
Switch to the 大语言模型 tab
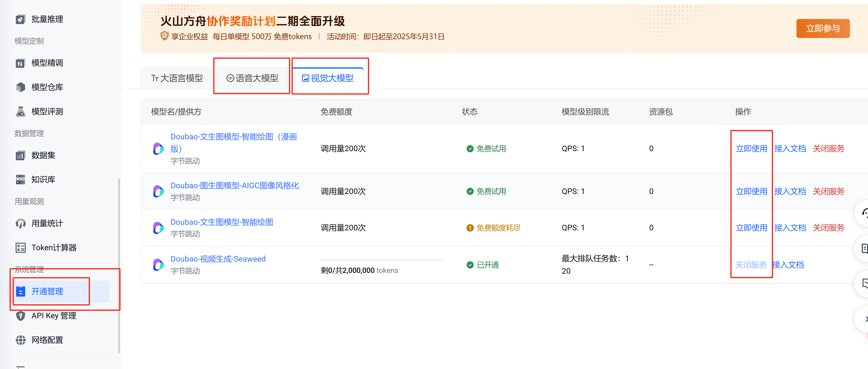pos(177,78)
